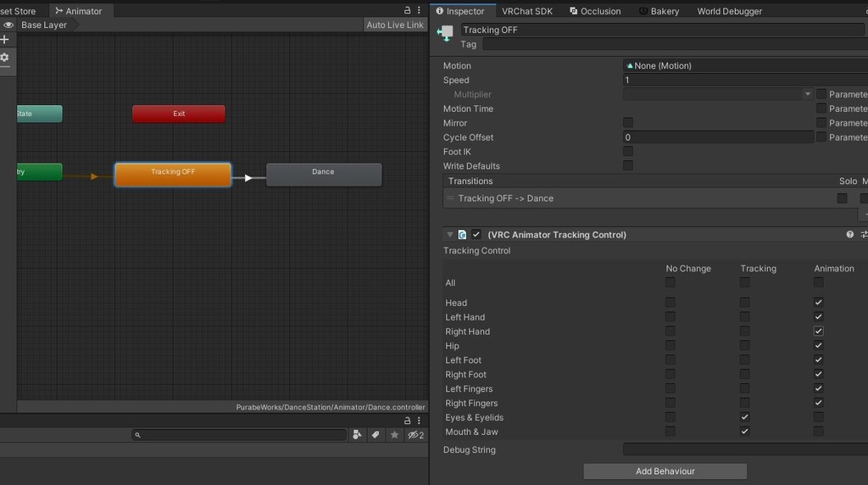The height and width of the screenshot is (485, 868).
Task: Toggle the Write Defaults checkbox
Action: 628,165
